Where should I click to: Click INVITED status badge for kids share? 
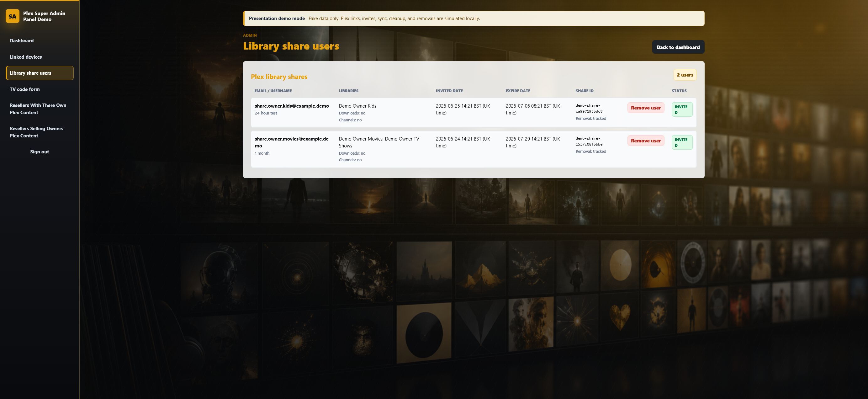(x=682, y=109)
